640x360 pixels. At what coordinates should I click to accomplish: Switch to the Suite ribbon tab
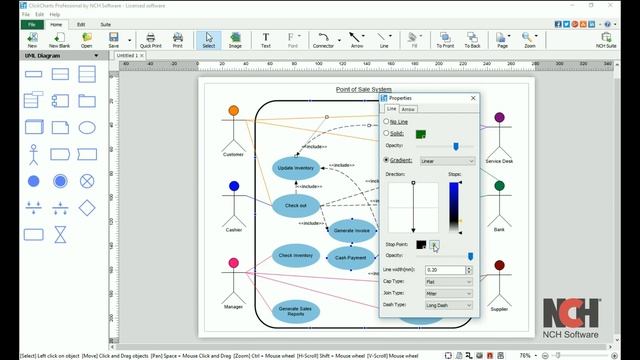tap(106, 24)
